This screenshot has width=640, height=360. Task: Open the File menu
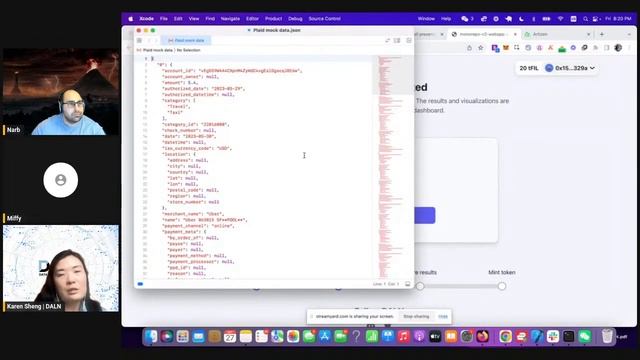point(164,19)
